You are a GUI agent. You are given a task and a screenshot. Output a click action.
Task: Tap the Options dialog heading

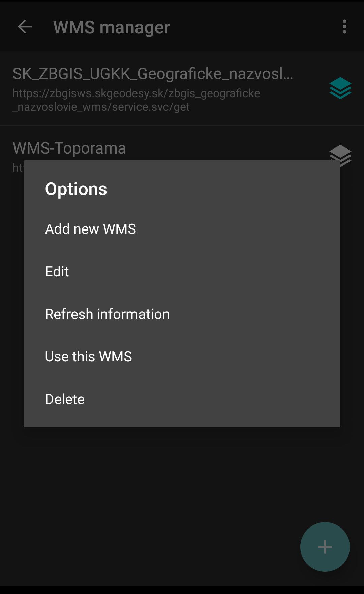pyautogui.click(x=76, y=189)
